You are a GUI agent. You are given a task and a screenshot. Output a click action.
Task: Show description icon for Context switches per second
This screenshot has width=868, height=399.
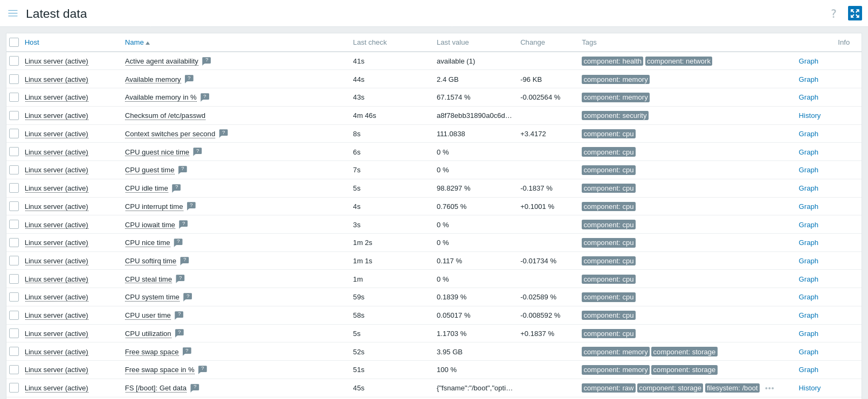(224, 133)
